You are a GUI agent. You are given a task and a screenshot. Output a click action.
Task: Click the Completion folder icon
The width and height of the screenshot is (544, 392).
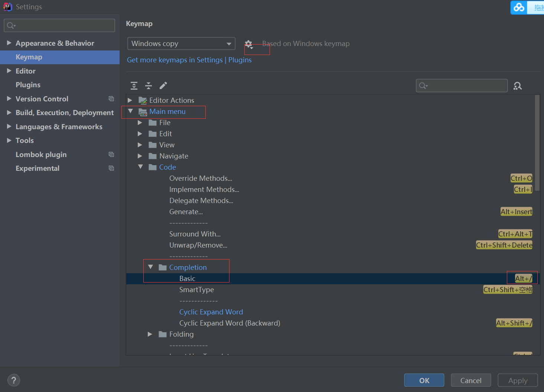[163, 267]
